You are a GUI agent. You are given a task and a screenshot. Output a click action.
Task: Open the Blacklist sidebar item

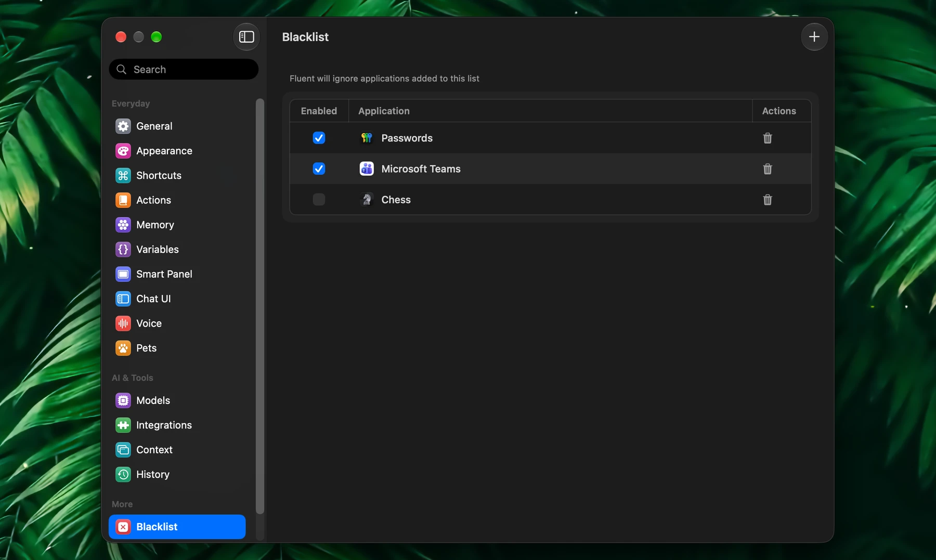tap(177, 527)
